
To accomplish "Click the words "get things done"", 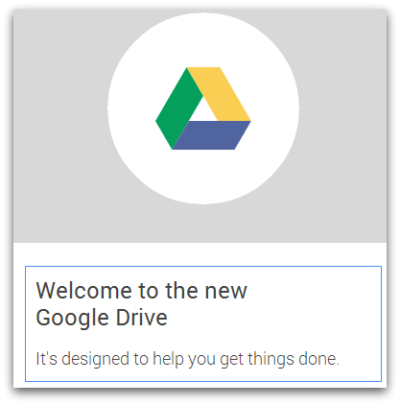I will coord(280,359).
